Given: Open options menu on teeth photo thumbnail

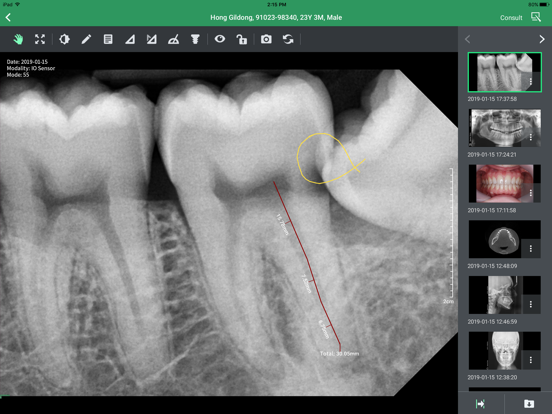Looking at the screenshot, I should point(531,193).
